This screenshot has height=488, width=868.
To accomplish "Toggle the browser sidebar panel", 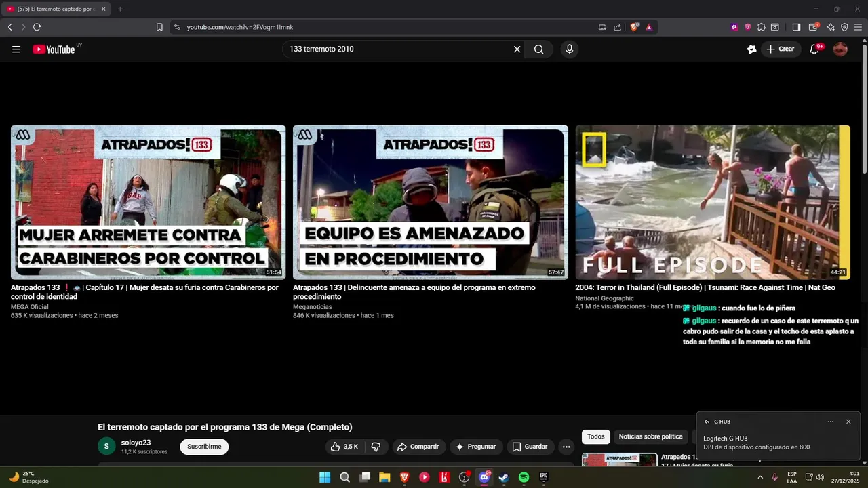I will pos(796,27).
